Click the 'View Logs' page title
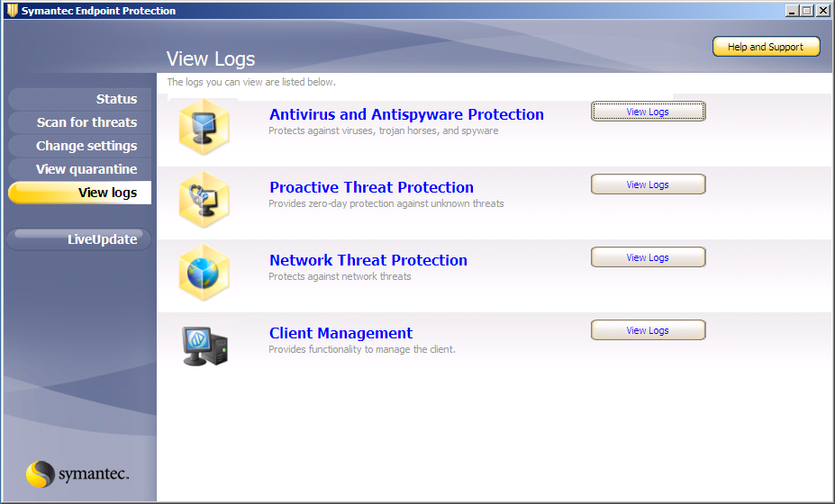 (211, 59)
